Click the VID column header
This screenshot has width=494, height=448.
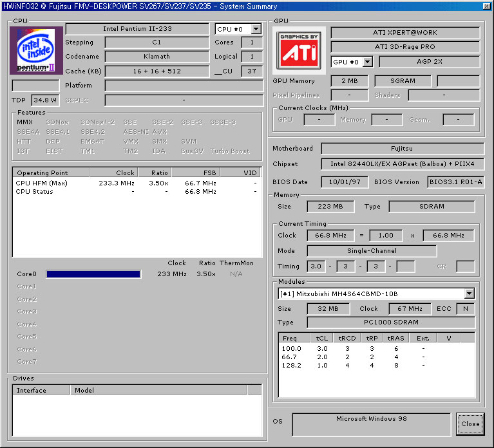tap(240, 173)
